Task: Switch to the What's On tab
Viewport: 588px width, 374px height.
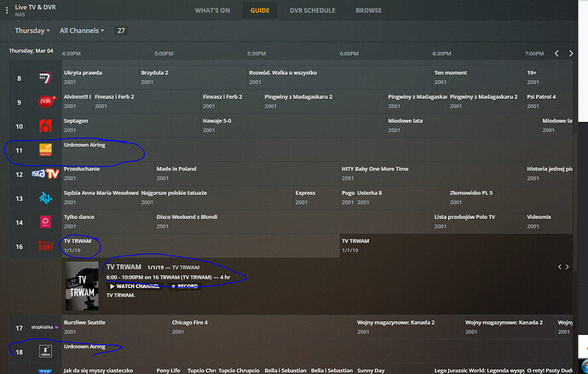Action: pos(212,10)
